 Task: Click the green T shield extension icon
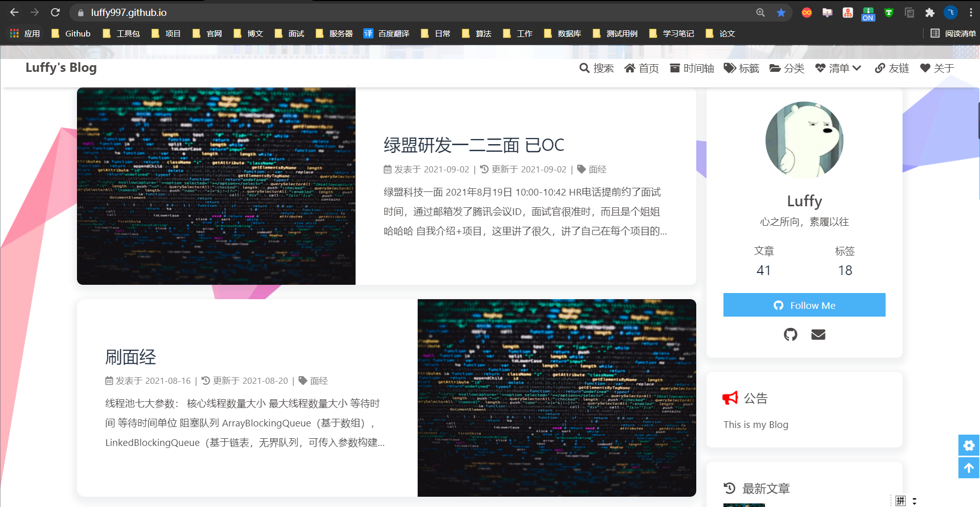pos(889,12)
